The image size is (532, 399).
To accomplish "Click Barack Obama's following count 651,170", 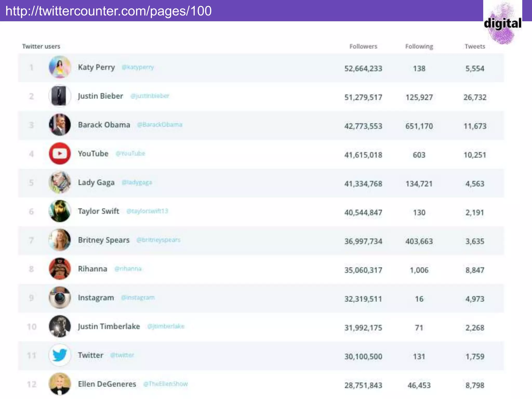I will [x=419, y=126].
